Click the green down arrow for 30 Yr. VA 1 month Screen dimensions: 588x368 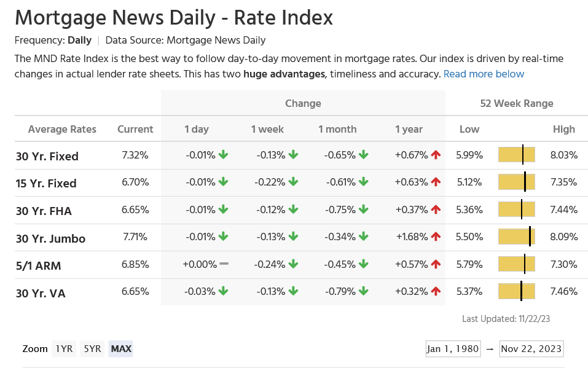[364, 291]
